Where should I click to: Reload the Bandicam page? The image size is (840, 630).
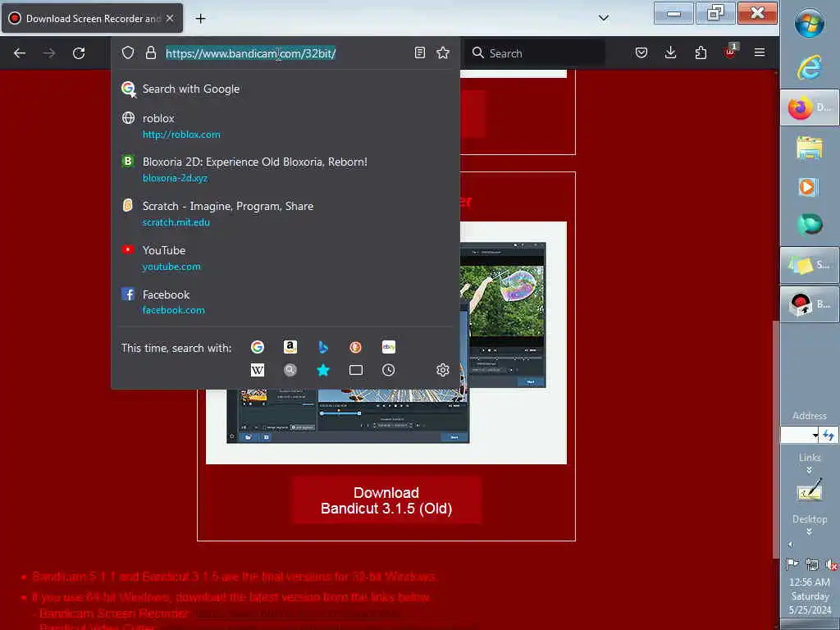coord(79,53)
